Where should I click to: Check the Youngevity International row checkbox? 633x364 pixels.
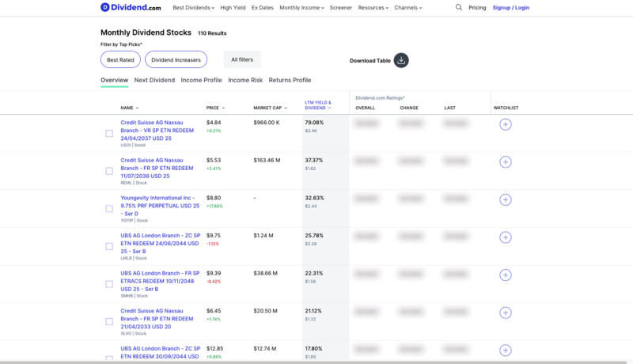pos(109,209)
